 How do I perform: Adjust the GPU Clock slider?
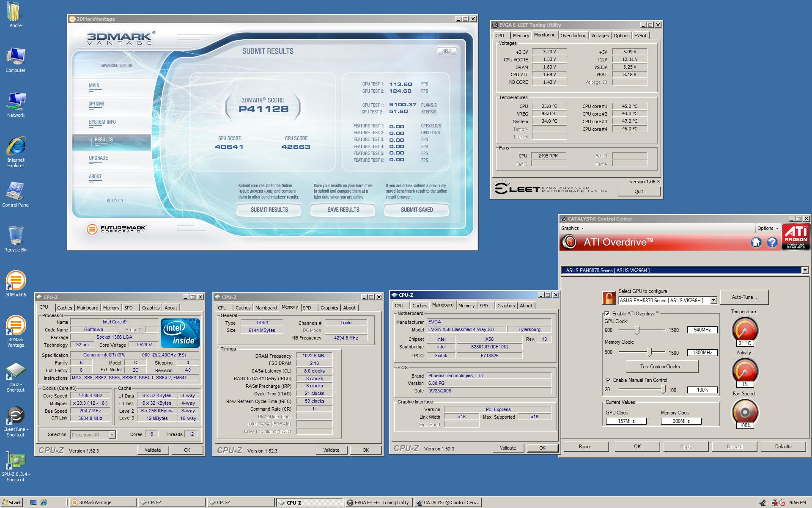point(637,330)
